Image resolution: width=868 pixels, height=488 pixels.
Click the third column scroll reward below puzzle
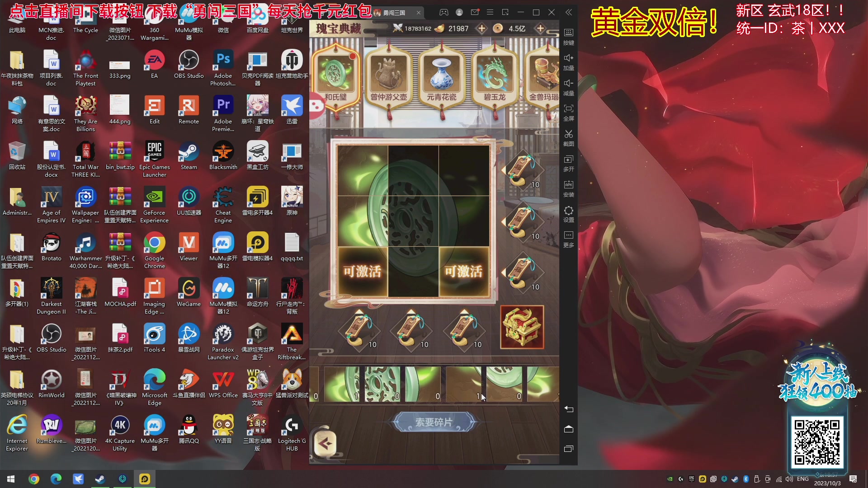coord(464,331)
